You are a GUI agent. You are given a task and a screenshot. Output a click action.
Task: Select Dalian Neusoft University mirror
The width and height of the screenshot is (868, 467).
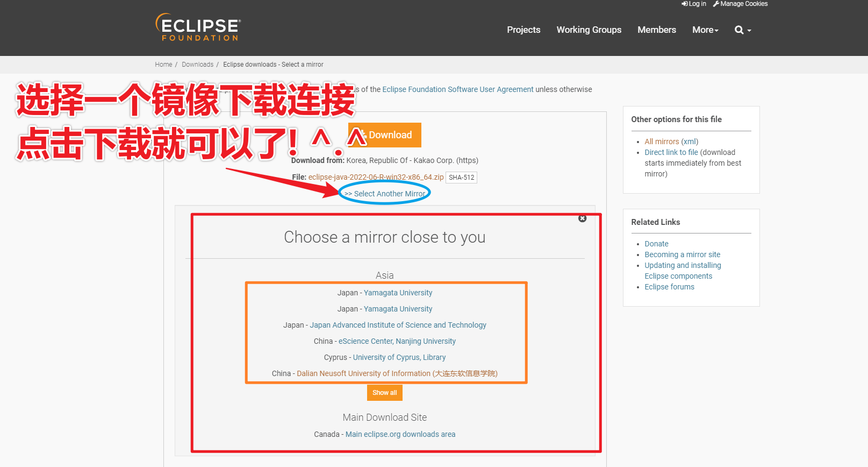coord(397,373)
